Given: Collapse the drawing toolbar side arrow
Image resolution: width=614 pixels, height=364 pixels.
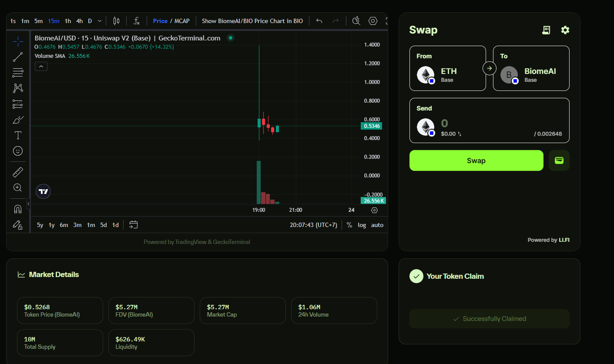Looking at the screenshot, I should pos(29,204).
